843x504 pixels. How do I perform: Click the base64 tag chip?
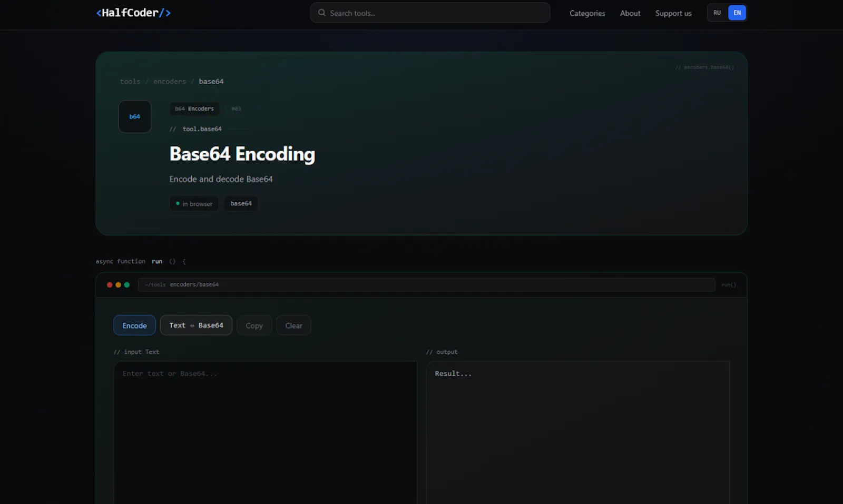pyautogui.click(x=241, y=204)
